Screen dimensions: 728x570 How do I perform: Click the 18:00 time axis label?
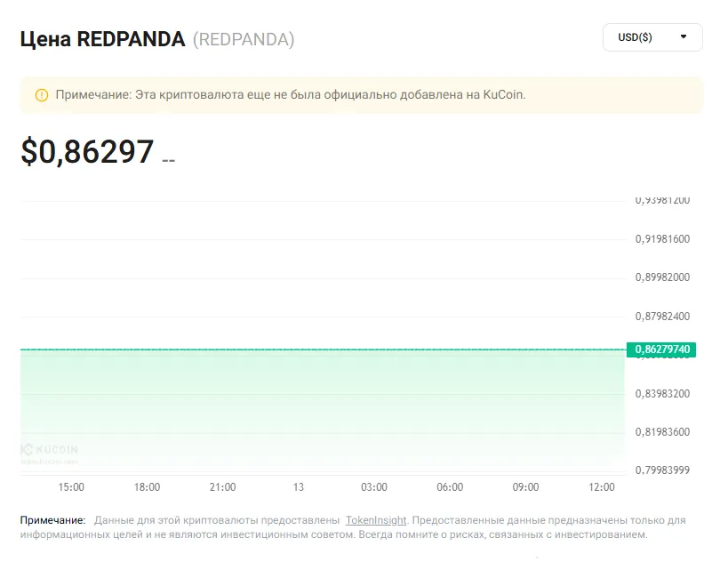pos(147,487)
